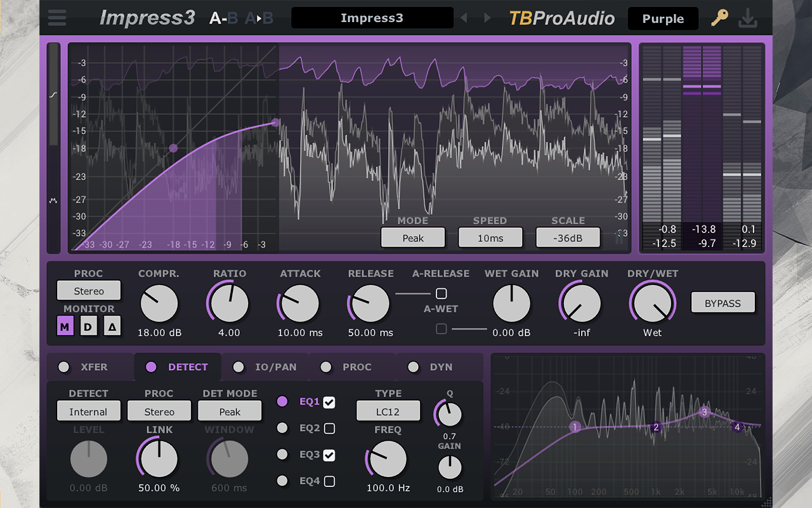Toggle the A-B state compare button
Image resolution: width=812 pixels, height=508 pixels.
click(x=223, y=18)
